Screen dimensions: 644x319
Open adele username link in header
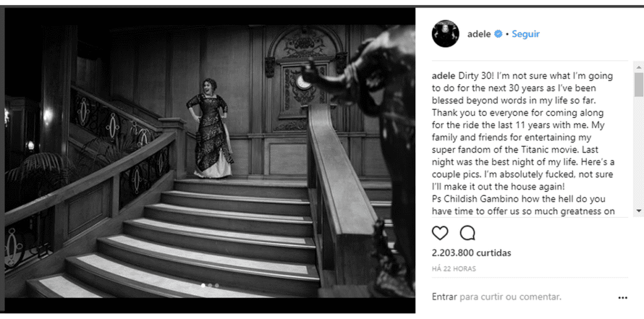(x=479, y=34)
